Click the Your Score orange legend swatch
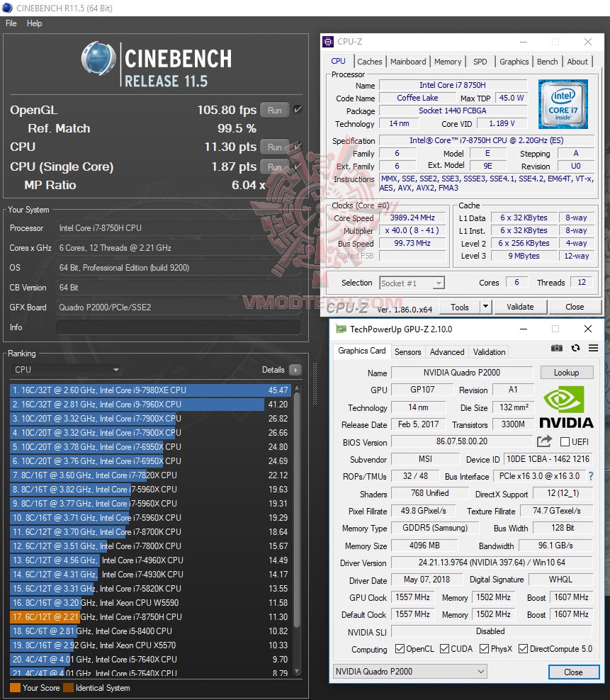 pyautogui.click(x=15, y=687)
